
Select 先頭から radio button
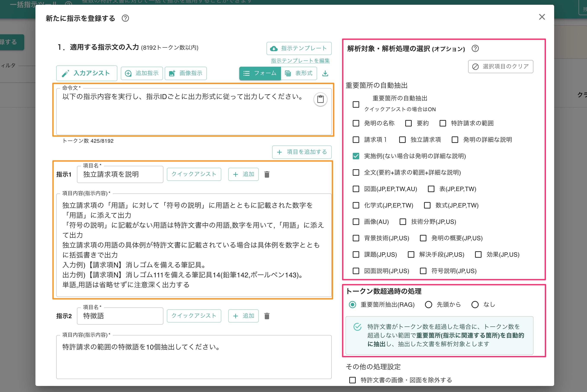pos(429,305)
